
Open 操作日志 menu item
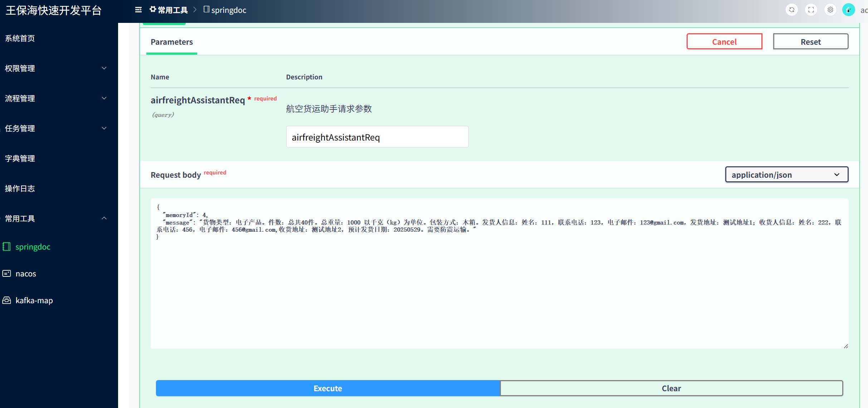coord(20,188)
